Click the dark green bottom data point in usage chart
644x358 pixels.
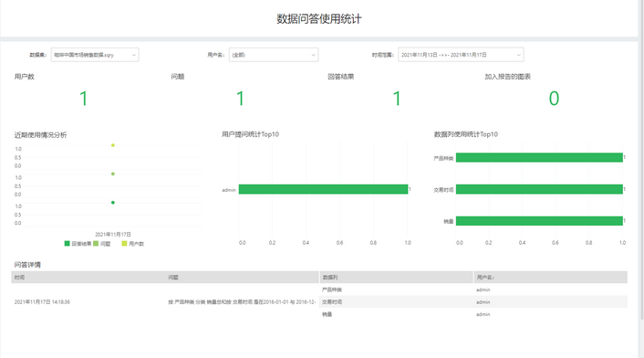113,202
